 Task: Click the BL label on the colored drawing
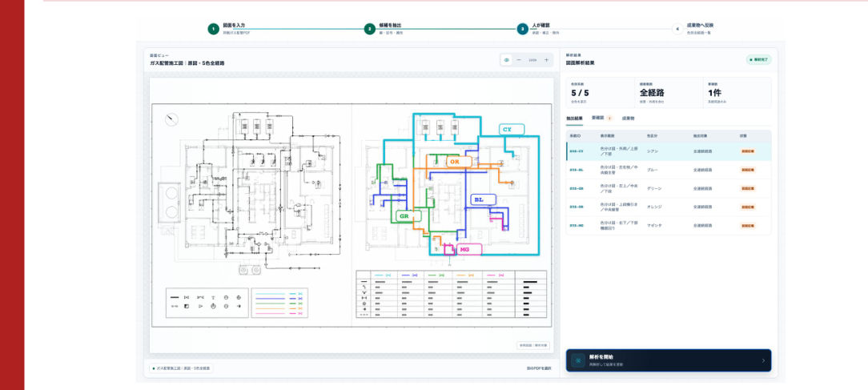484,199
